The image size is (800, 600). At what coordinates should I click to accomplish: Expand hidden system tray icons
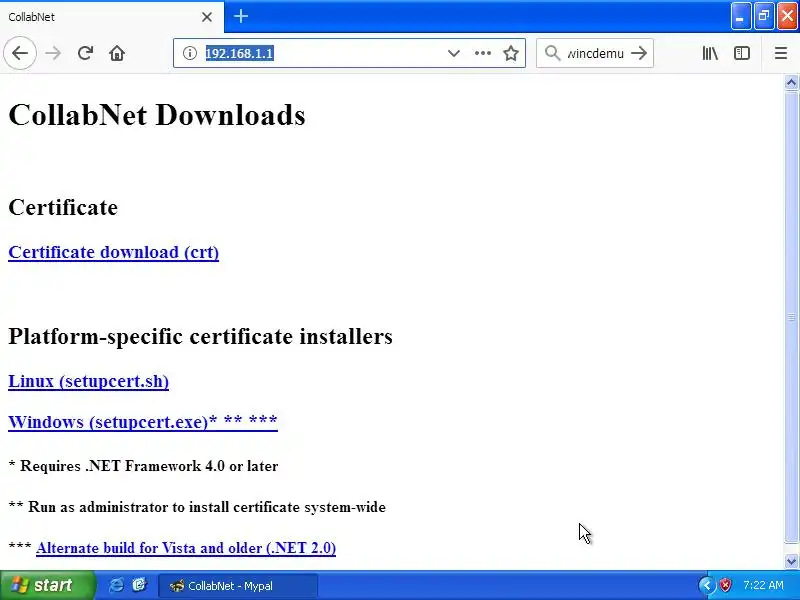tap(707, 585)
